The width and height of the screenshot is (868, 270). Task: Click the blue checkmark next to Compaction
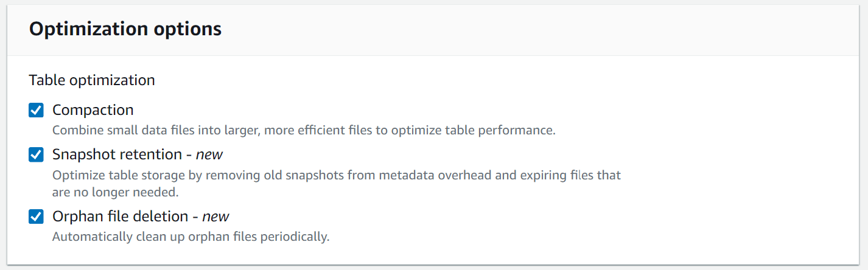pos(37,110)
